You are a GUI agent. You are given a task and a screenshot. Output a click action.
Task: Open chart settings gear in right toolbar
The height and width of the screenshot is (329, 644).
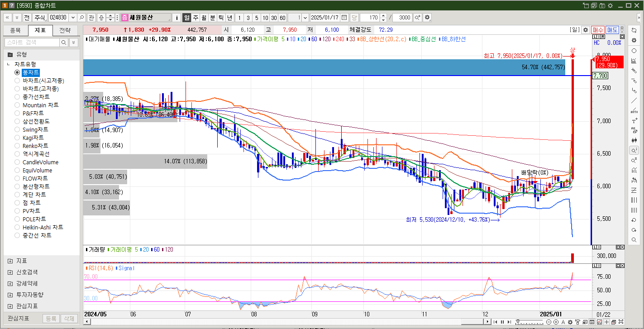(634, 40)
